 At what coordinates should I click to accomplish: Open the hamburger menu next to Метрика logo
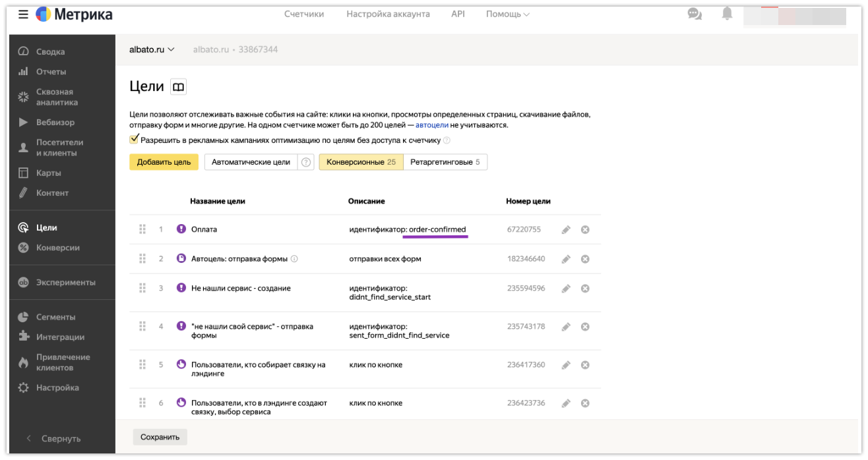(23, 14)
